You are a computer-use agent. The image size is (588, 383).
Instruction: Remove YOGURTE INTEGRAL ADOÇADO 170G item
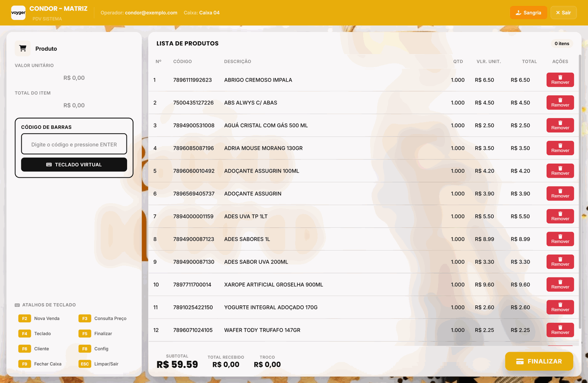coord(560,307)
